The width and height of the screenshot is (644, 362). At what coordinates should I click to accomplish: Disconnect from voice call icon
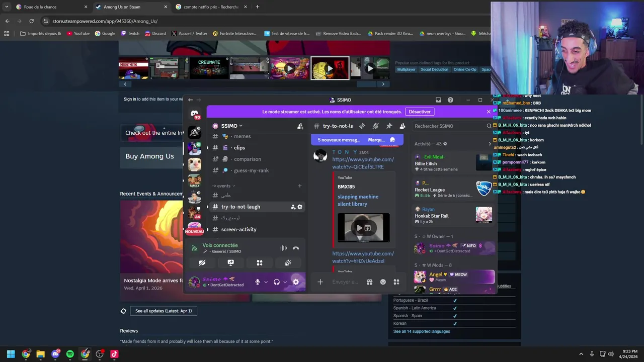click(296, 248)
